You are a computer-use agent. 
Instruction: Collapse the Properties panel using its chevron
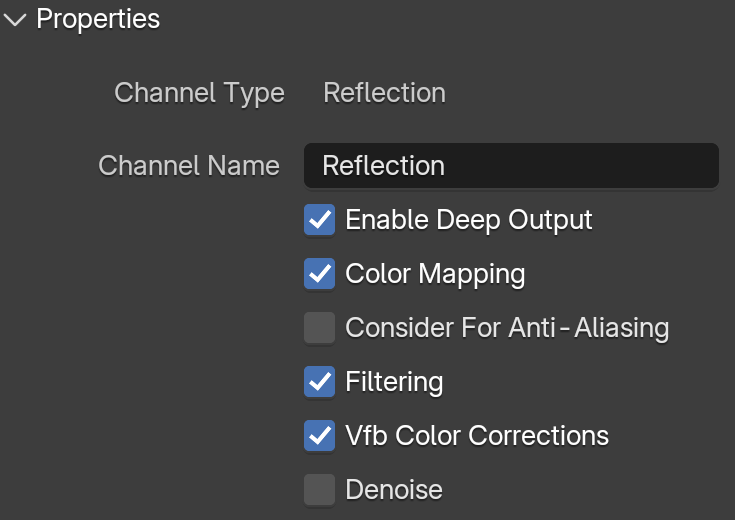pos(15,20)
